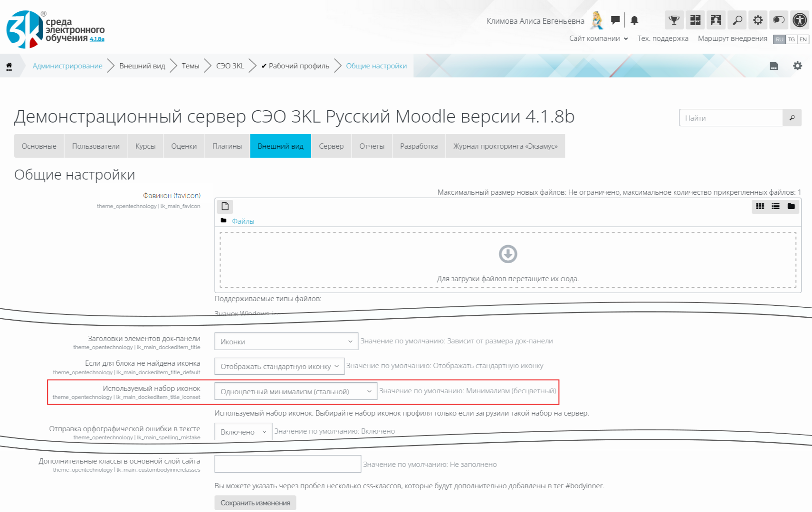Switch to the Основные tab

tap(39, 146)
